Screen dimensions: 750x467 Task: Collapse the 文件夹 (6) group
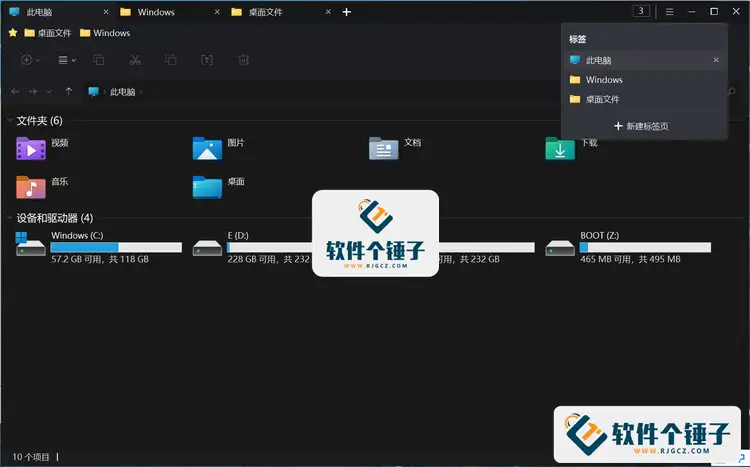click(10, 120)
